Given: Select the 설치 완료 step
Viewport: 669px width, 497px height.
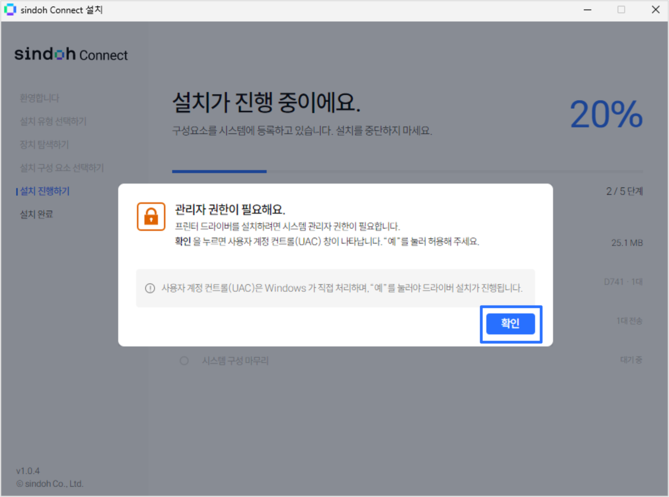Looking at the screenshot, I should pos(36,214).
